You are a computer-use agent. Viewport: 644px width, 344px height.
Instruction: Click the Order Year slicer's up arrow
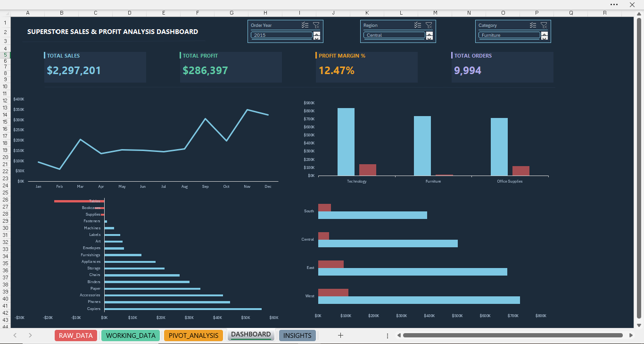point(317,33)
